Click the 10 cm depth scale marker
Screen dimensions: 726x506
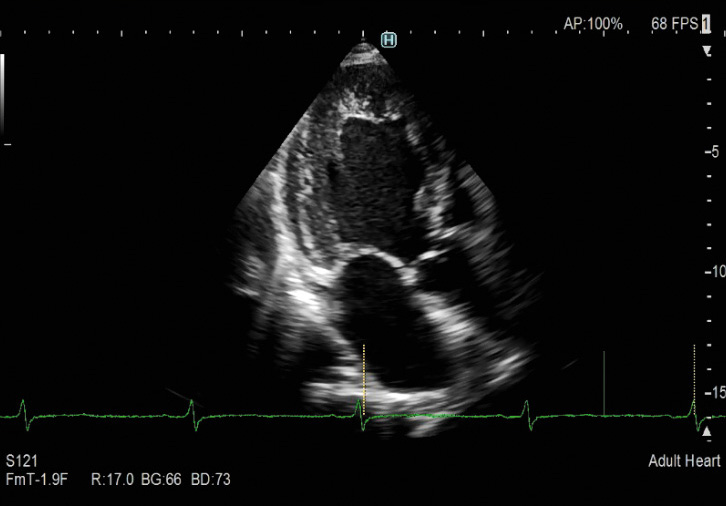[x=711, y=272]
